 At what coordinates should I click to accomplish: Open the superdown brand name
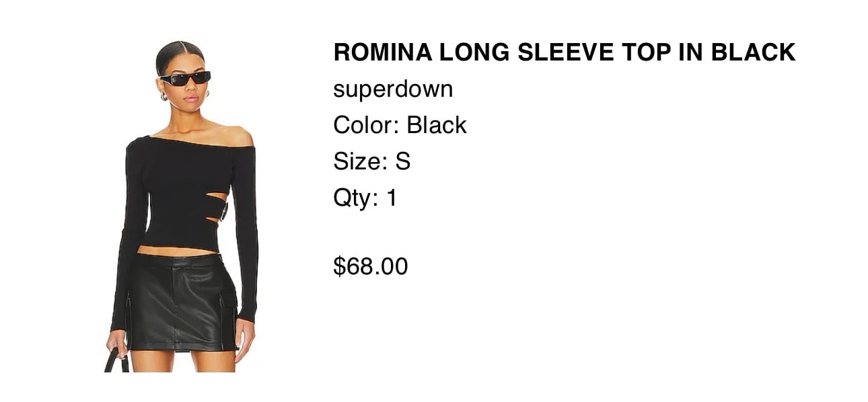[x=393, y=89]
